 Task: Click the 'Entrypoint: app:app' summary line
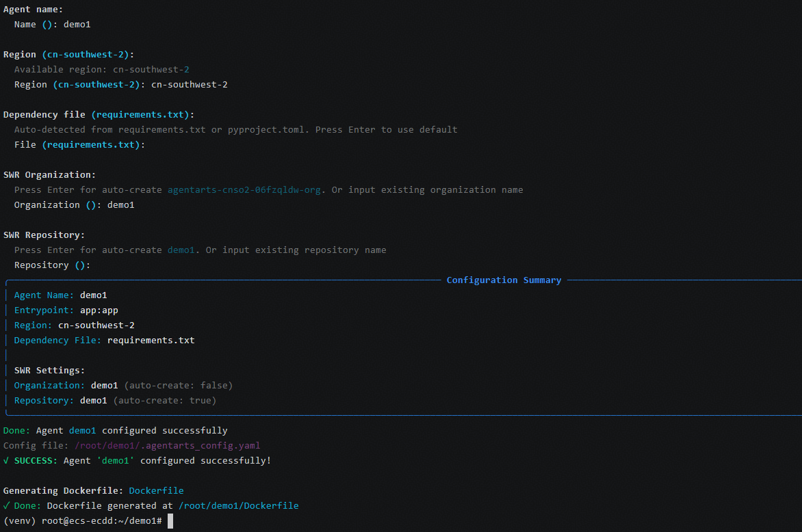coord(66,310)
